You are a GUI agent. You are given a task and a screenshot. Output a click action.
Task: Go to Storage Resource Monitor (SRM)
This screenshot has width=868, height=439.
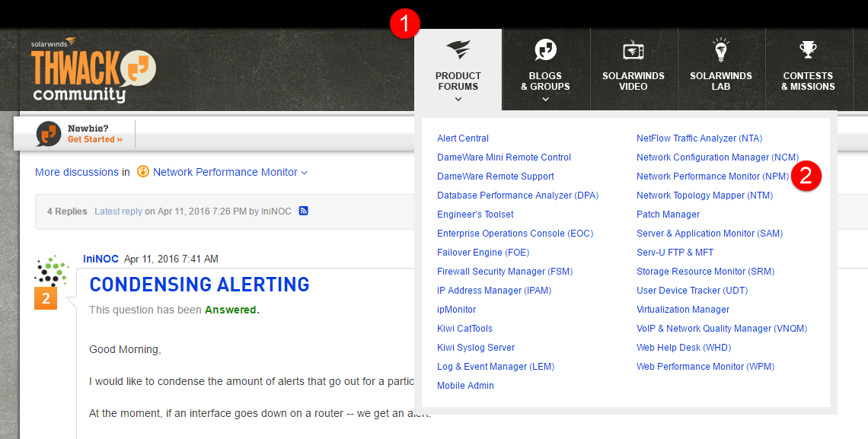click(x=705, y=272)
